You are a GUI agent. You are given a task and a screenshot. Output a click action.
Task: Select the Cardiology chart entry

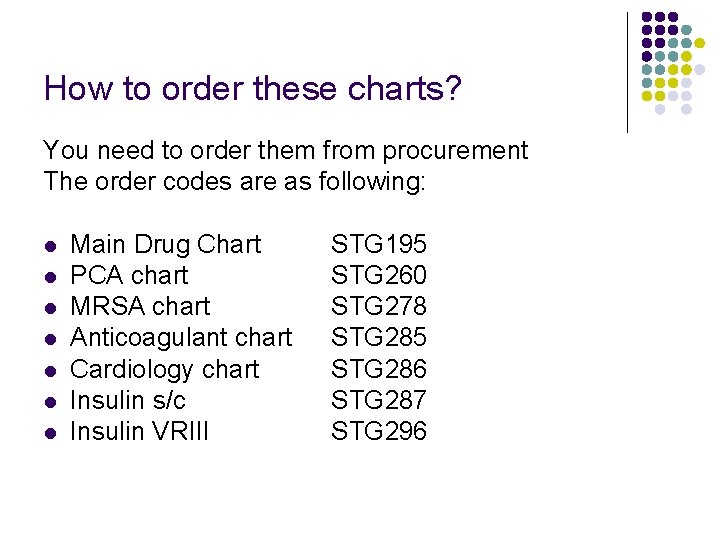click(165, 370)
